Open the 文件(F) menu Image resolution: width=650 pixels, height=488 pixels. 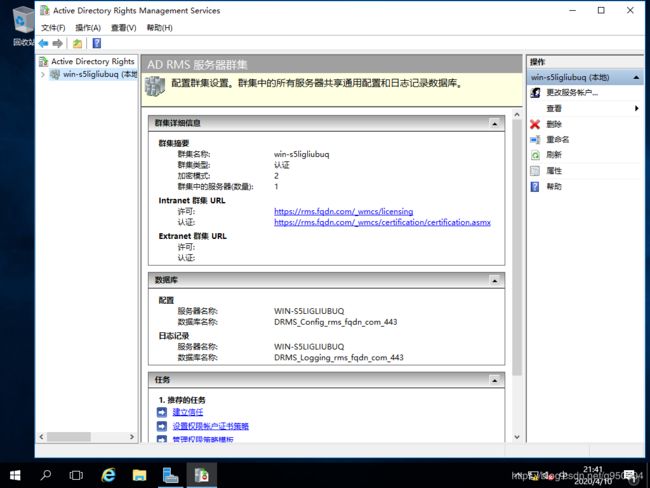pos(53,28)
